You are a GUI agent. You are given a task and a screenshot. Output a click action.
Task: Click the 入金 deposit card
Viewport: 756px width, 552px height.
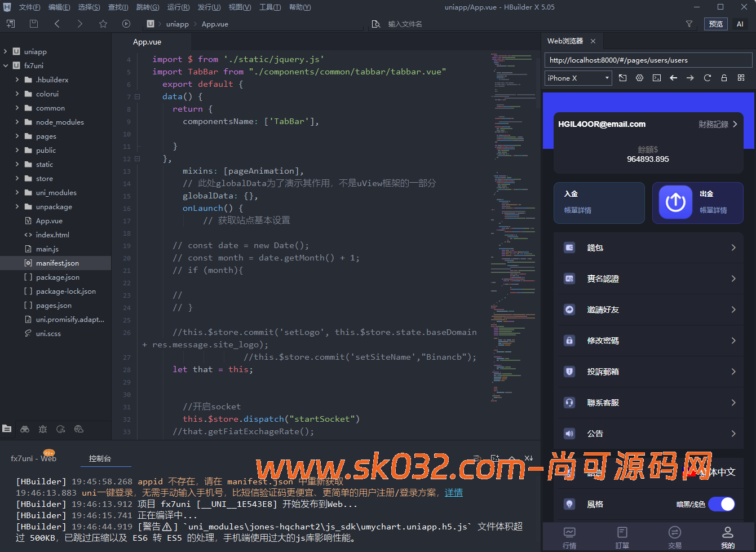point(599,203)
